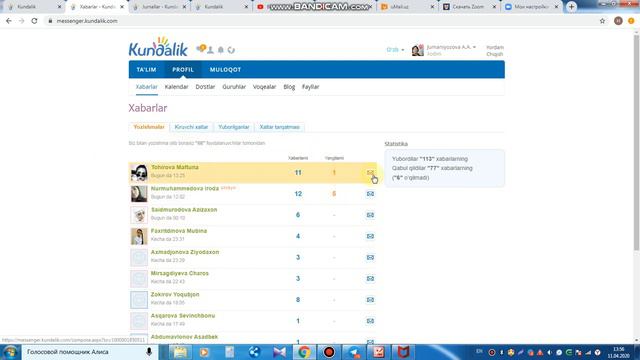The width and height of the screenshot is (640, 360).
Task: Compose message to Asqarova Sevinchbonu envelope icon
Action: pos(370,321)
